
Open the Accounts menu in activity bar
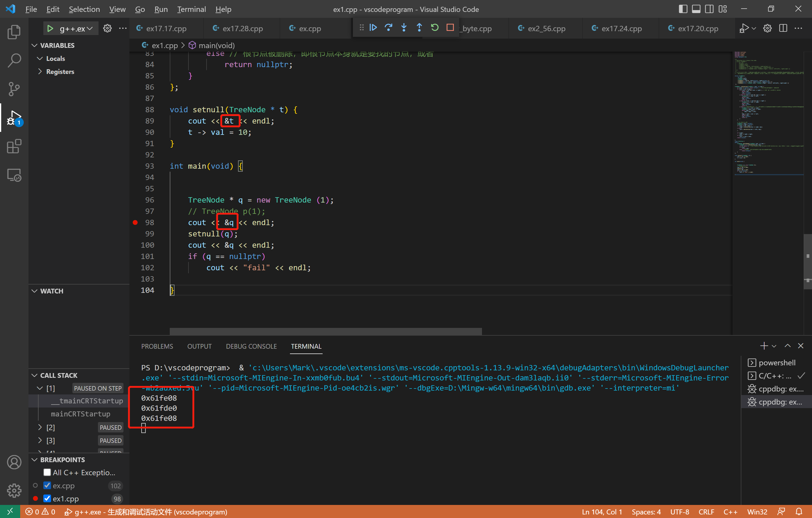[x=14, y=462]
